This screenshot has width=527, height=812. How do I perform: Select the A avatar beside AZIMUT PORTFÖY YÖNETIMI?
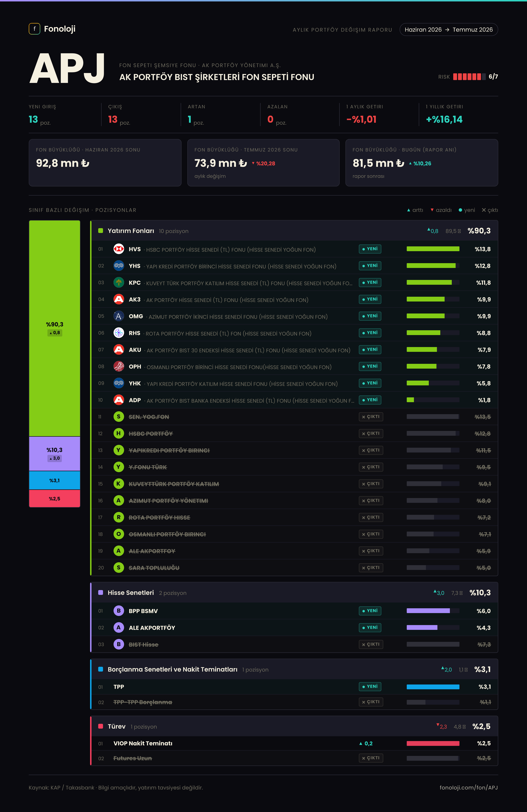[x=119, y=500]
